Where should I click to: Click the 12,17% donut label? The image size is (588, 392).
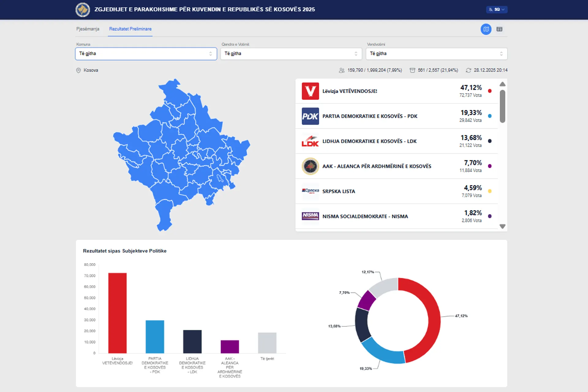pyautogui.click(x=368, y=272)
